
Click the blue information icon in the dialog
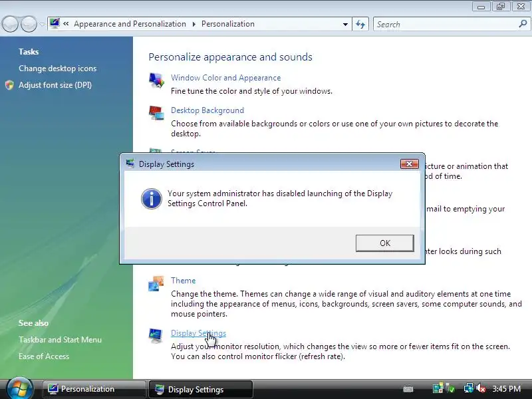(152, 198)
